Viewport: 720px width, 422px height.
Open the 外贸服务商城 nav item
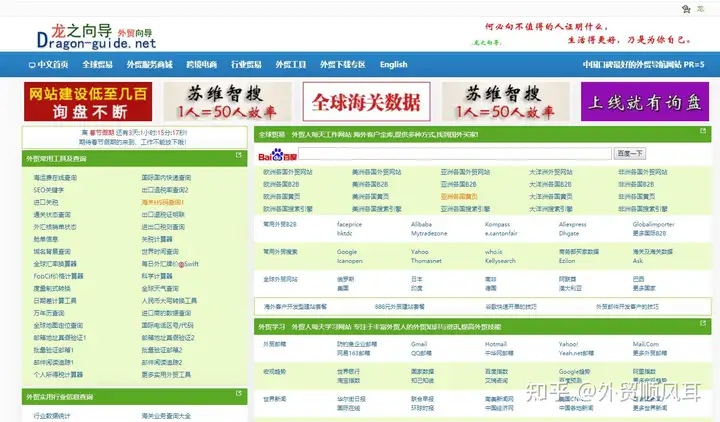tap(150, 65)
